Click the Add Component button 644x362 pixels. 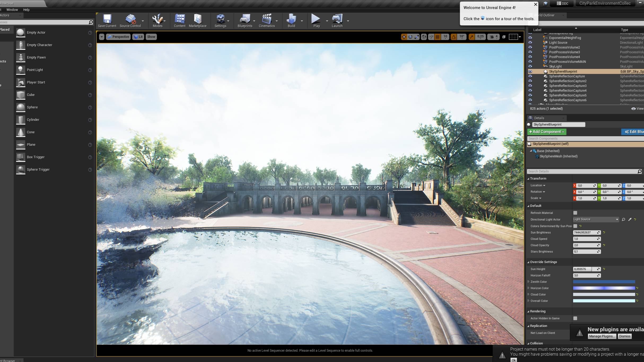tap(547, 132)
